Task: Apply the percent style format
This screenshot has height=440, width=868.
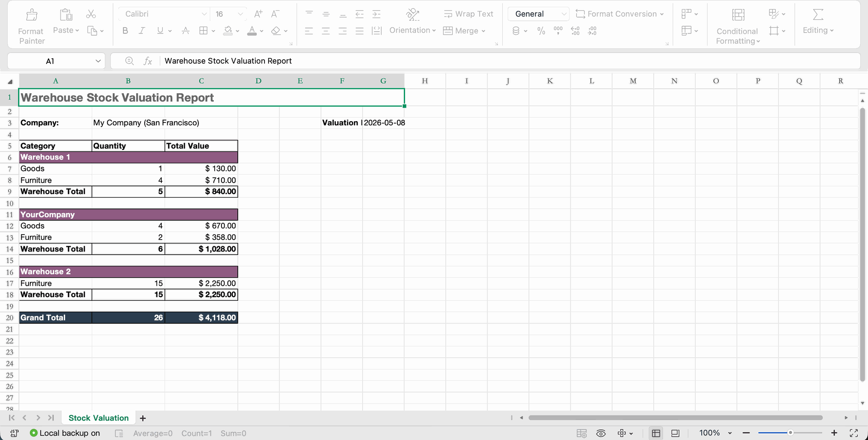Action: (541, 31)
